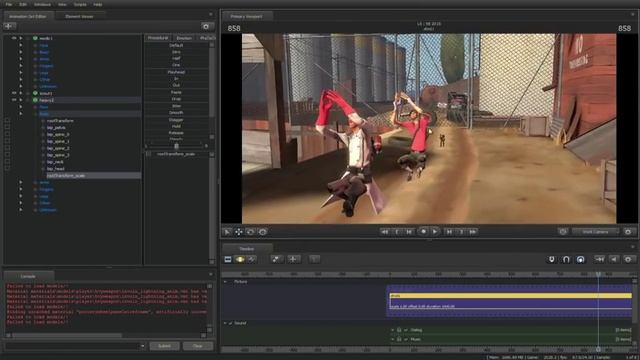Click the screen manipulator tool beside rotate
Viewport: 640px width, 360px height.
(262, 232)
